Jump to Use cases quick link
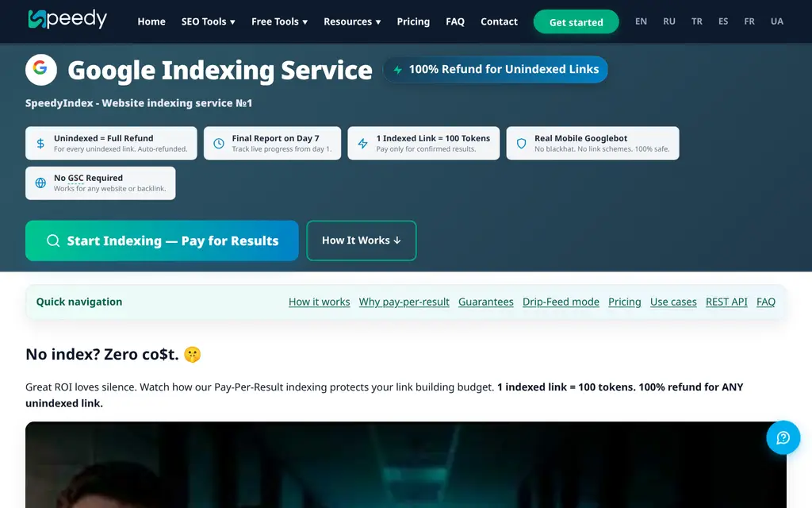Image resolution: width=812 pixels, height=508 pixels. point(673,302)
